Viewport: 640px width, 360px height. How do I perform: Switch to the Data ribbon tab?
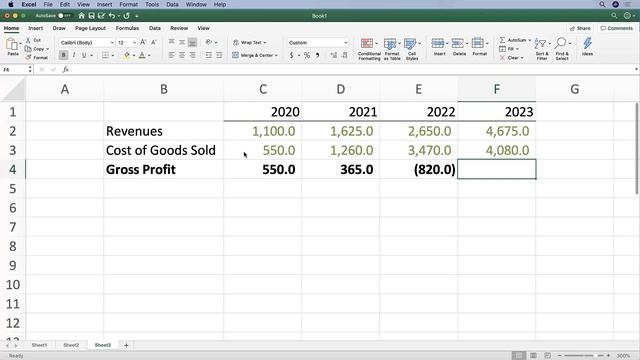tap(155, 28)
